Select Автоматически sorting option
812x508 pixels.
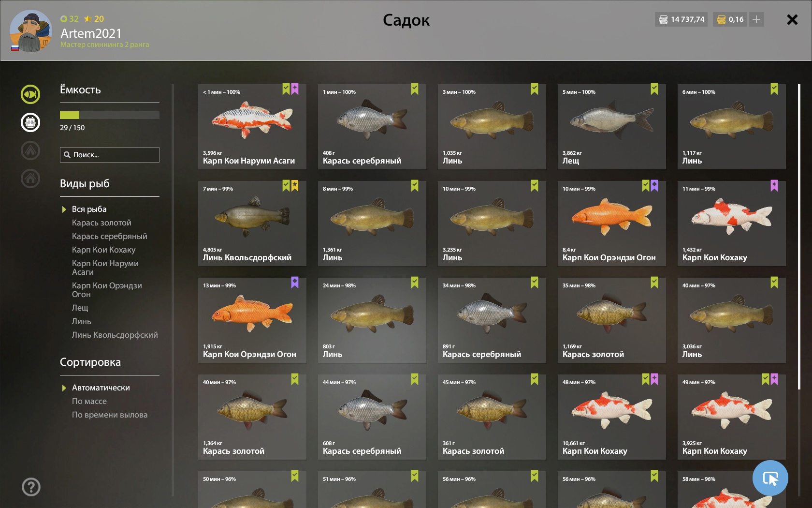click(x=101, y=388)
